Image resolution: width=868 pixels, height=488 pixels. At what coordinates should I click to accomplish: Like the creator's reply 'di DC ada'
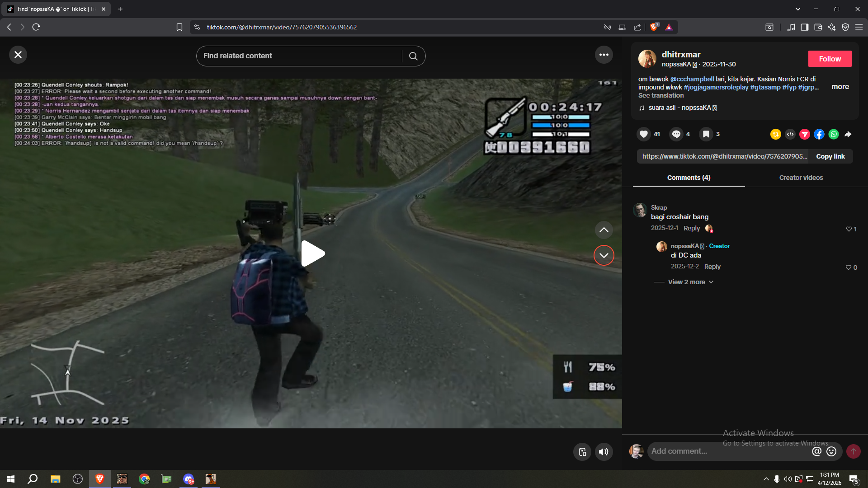coord(849,267)
